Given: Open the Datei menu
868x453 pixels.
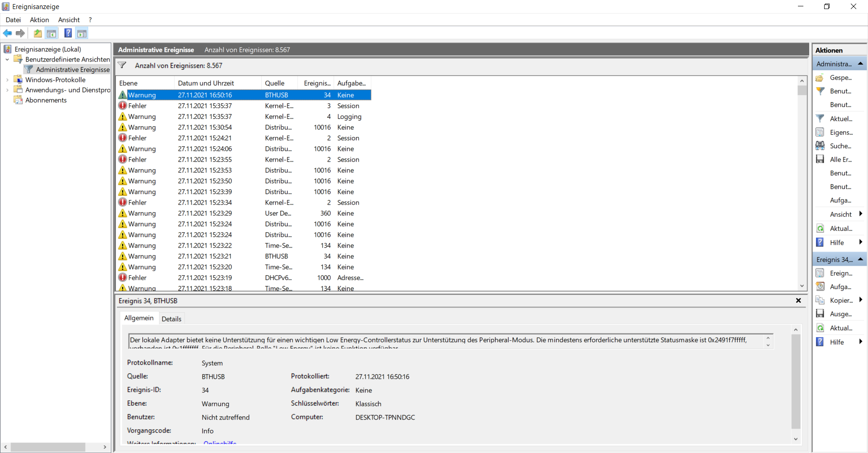Looking at the screenshot, I should click(x=13, y=20).
